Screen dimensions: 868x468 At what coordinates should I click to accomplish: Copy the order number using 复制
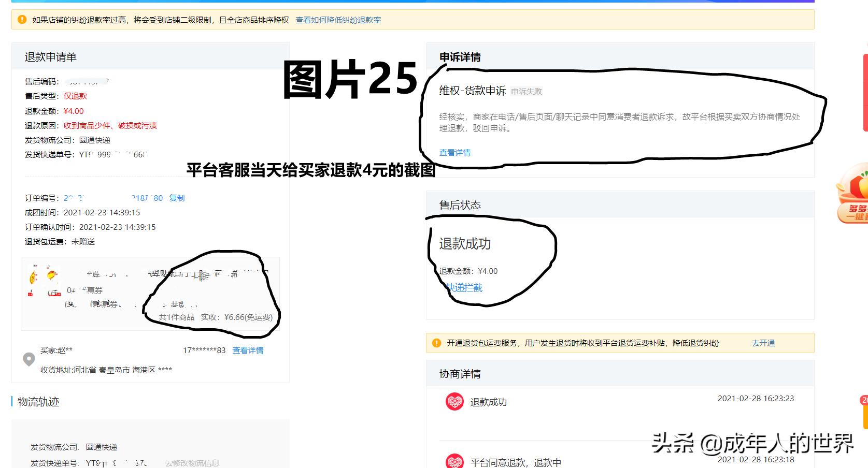point(178,198)
